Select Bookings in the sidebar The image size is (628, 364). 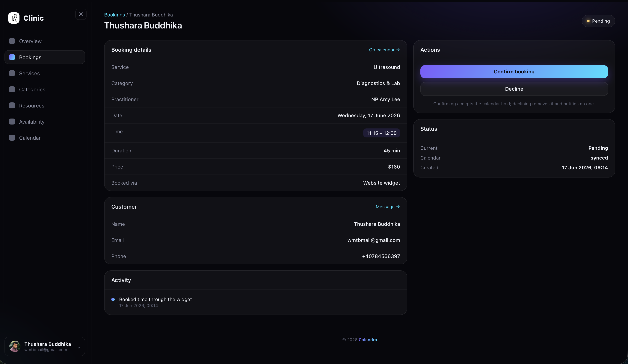pos(45,57)
